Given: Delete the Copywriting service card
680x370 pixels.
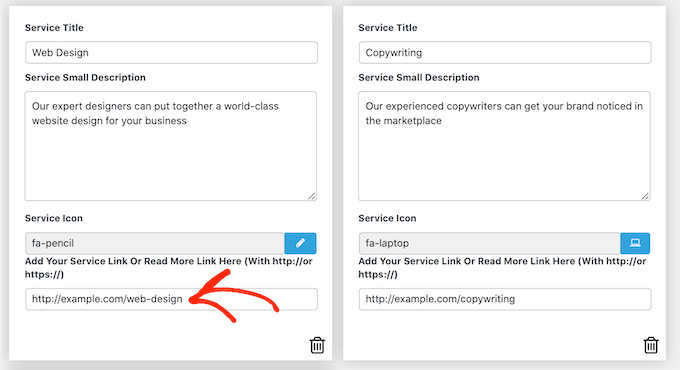Looking at the screenshot, I should pos(651,345).
